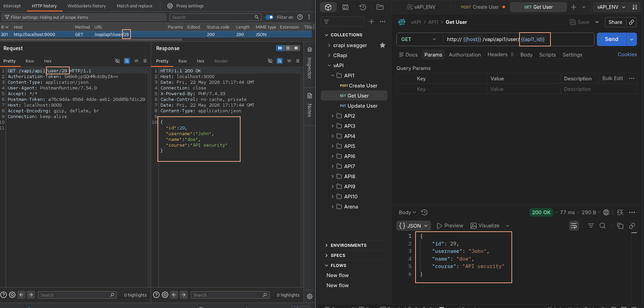
Task: Open a new Postman request tab
Action: (x=574, y=7)
